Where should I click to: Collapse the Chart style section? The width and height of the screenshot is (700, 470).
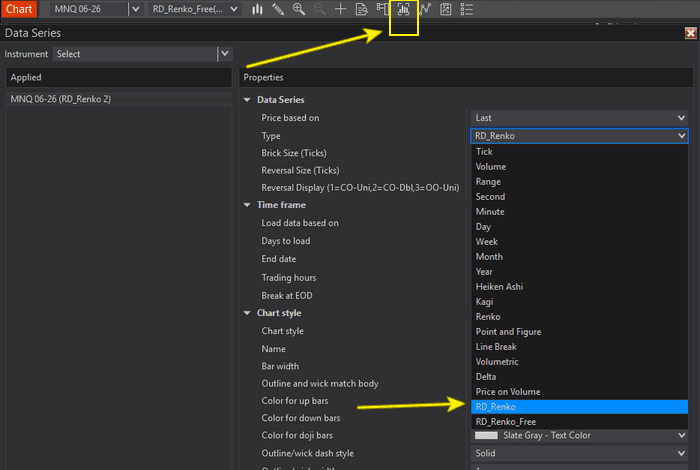[247, 313]
